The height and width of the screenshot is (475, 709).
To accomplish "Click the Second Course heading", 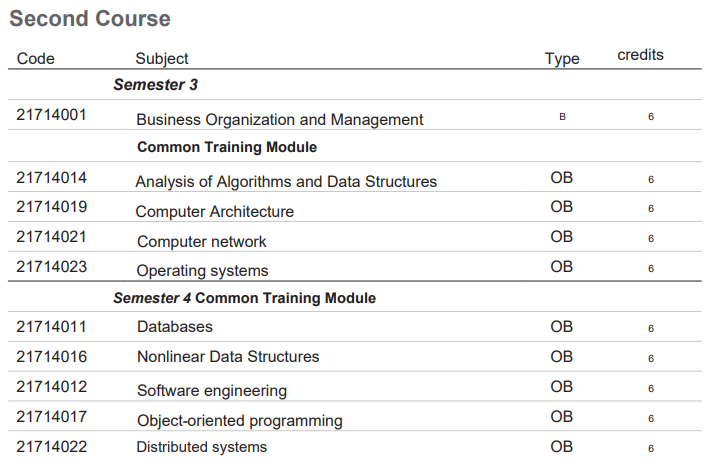I will pos(90,19).
